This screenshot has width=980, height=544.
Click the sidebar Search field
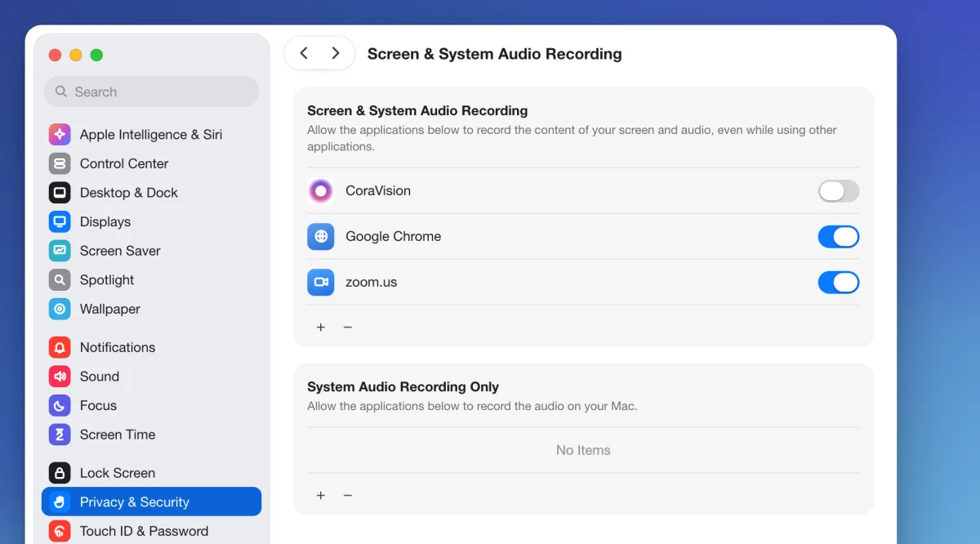tap(151, 91)
